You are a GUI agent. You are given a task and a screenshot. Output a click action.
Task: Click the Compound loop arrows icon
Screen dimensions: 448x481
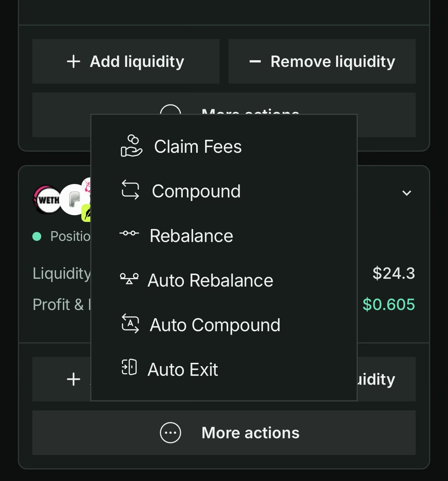pos(130,190)
